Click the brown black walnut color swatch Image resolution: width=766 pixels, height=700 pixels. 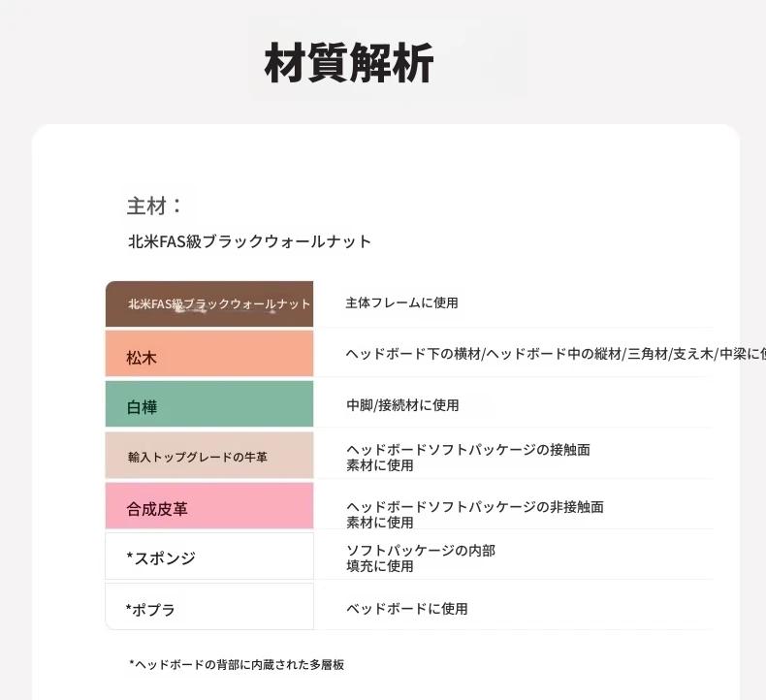pyautogui.click(x=209, y=303)
